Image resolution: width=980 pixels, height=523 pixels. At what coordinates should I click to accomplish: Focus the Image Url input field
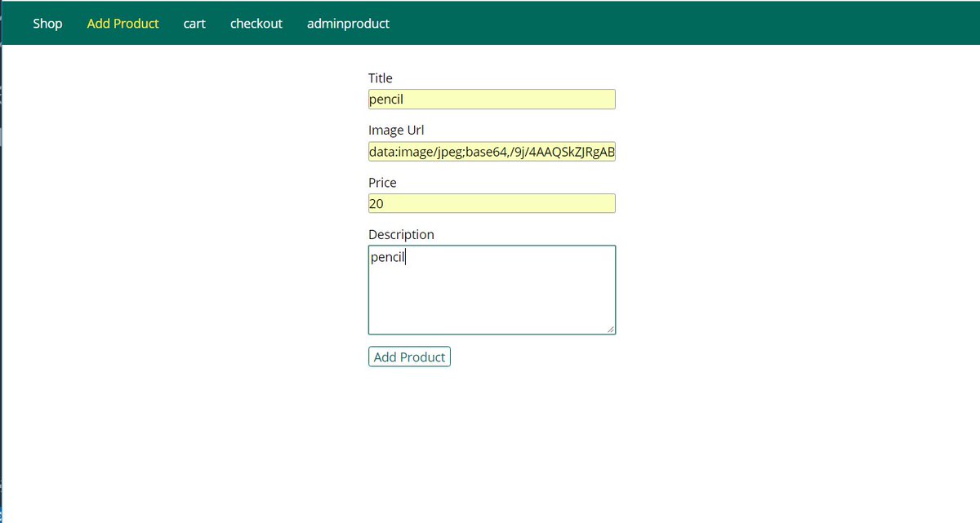pyautogui.click(x=491, y=151)
